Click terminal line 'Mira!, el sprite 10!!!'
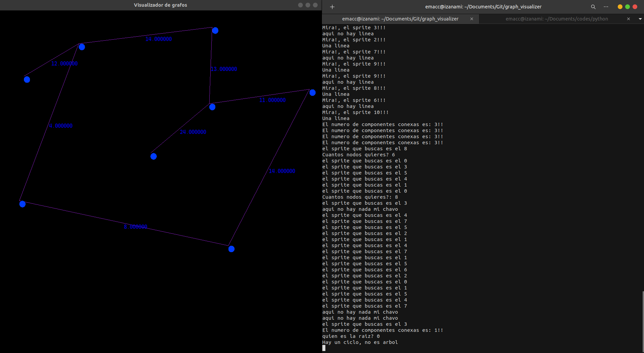 [x=355, y=112]
